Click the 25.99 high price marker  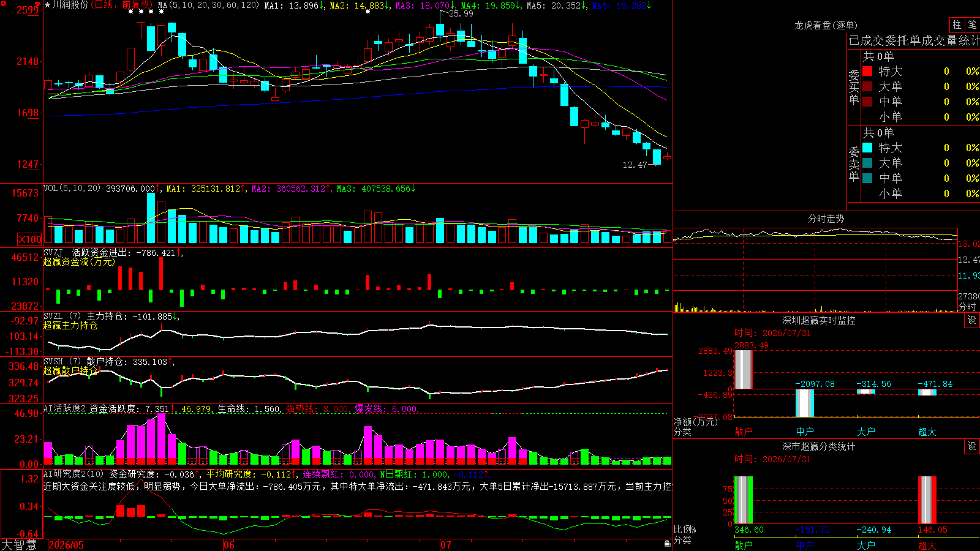tap(461, 13)
